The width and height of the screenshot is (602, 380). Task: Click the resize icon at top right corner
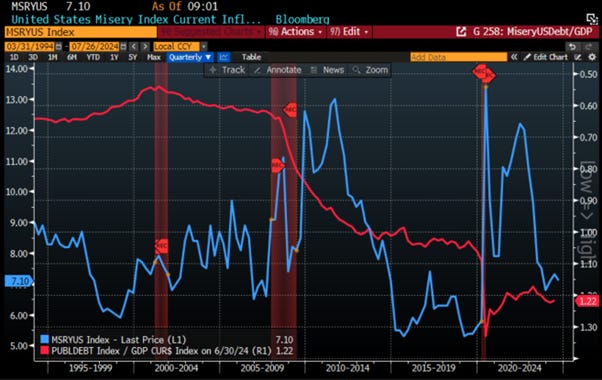[x=592, y=18]
